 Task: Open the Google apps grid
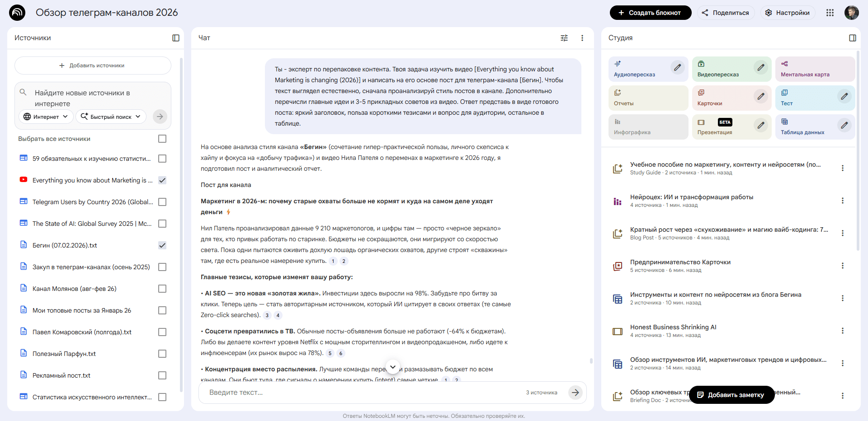(x=830, y=13)
